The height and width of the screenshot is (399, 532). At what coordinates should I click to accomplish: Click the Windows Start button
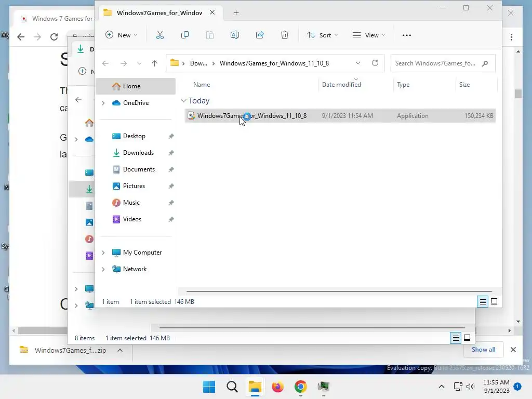point(209,387)
